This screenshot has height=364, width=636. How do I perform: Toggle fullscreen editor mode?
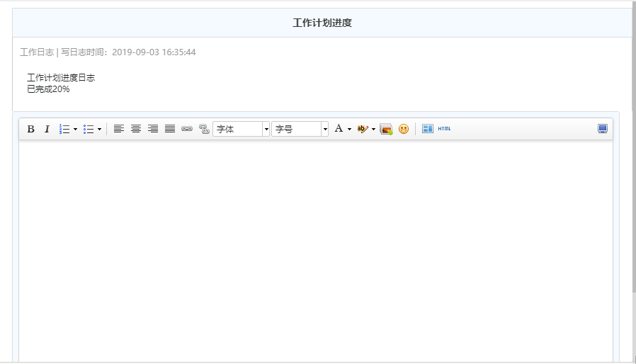click(603, 129)
